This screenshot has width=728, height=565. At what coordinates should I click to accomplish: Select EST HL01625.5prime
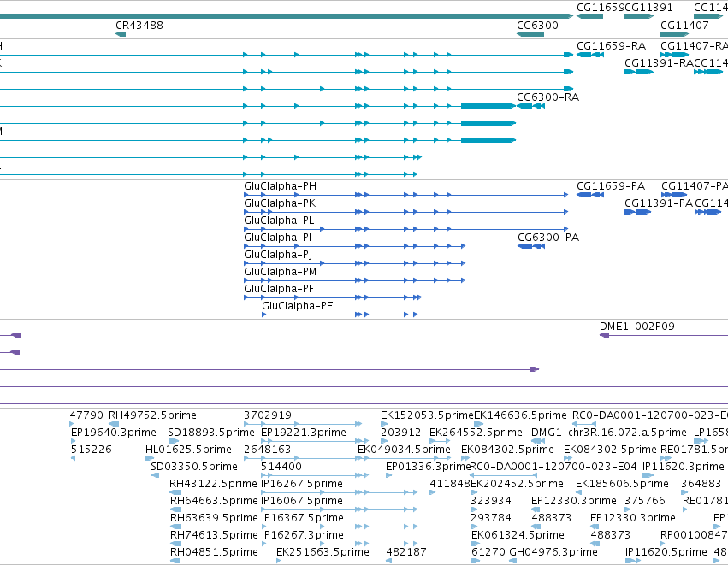[150, 458]
